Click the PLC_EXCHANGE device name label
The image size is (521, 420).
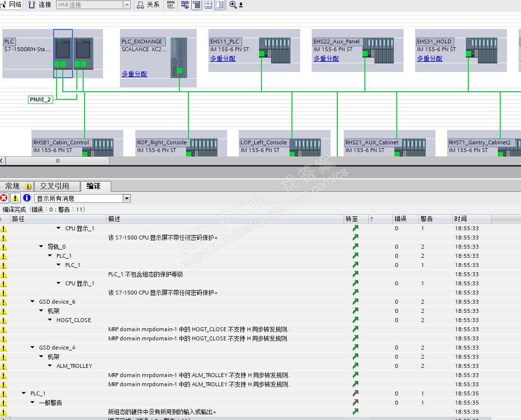142,42
